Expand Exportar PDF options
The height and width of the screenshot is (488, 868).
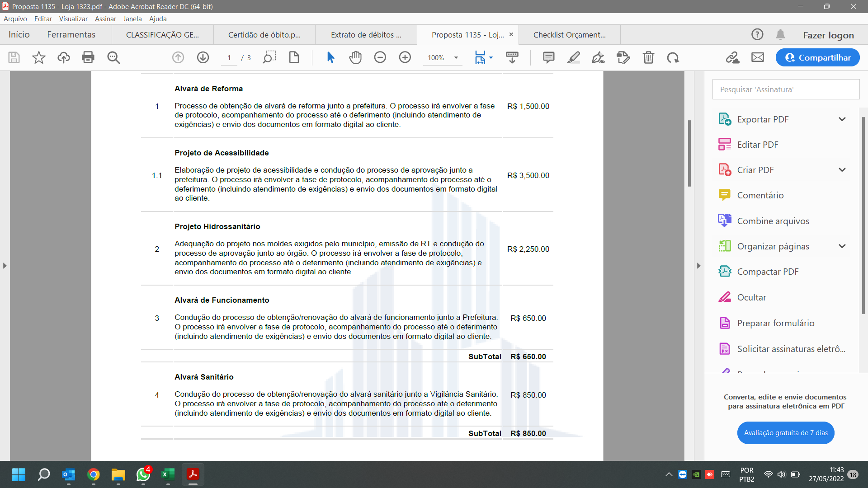tap(842, 119)
